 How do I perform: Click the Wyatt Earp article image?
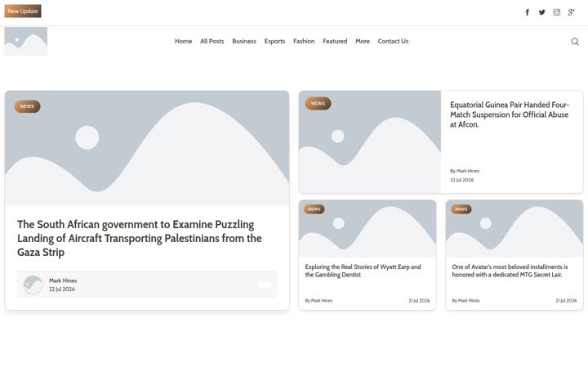(367, 229)
